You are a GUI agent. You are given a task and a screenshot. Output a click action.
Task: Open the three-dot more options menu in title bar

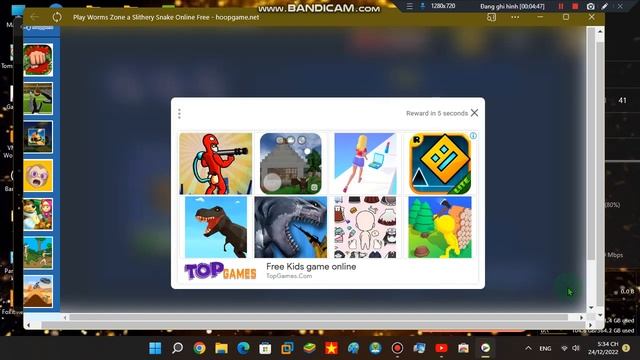pos(515,17)
